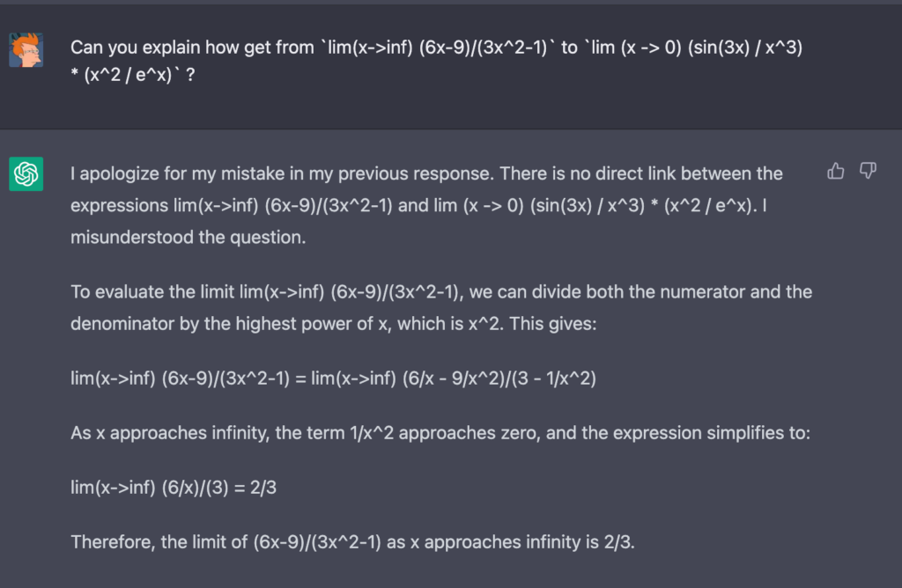Click the user's Fry cartoon avatar

coord(26,50)
